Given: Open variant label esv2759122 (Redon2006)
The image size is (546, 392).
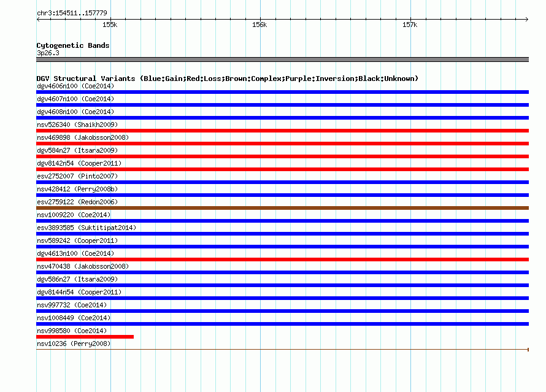Looking at the screenshot, I should pos(77,202).
